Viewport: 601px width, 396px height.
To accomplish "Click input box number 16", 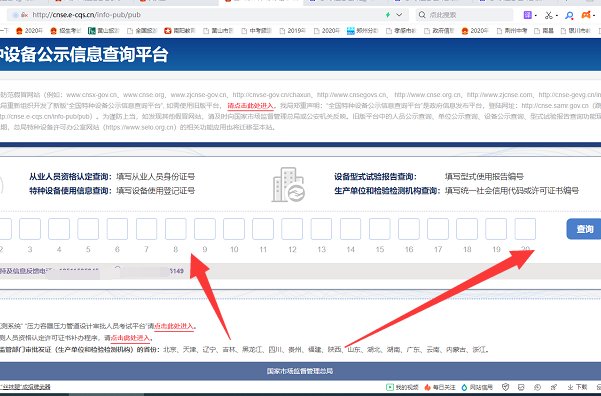I will [409, 229].
